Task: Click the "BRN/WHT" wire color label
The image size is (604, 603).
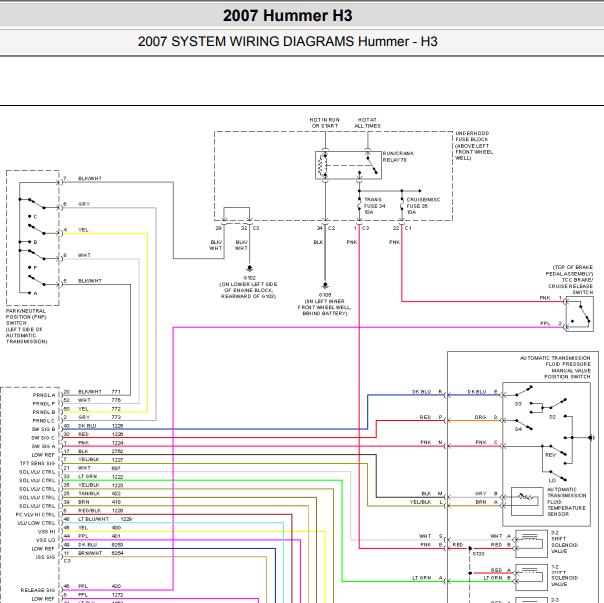Action: coord(90,553)
